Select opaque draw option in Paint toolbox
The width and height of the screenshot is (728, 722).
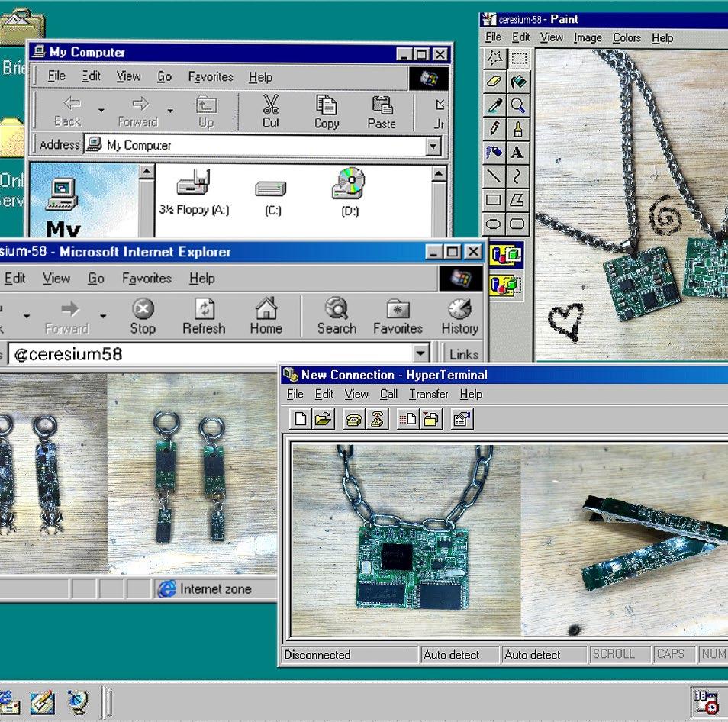coord(506,254)
